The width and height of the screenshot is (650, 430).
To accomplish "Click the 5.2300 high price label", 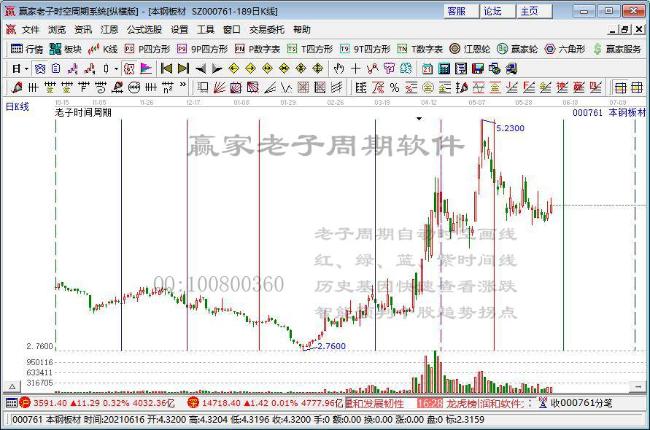I will point(510,128).
